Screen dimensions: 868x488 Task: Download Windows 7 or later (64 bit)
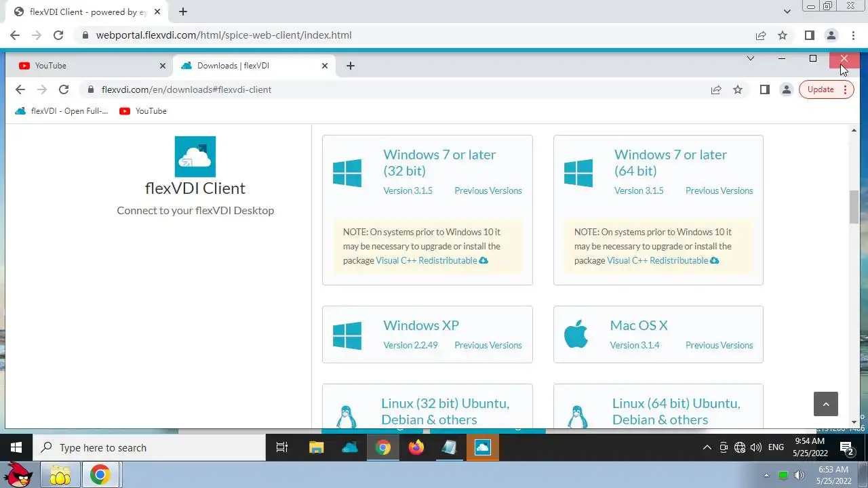coord(671,163)
